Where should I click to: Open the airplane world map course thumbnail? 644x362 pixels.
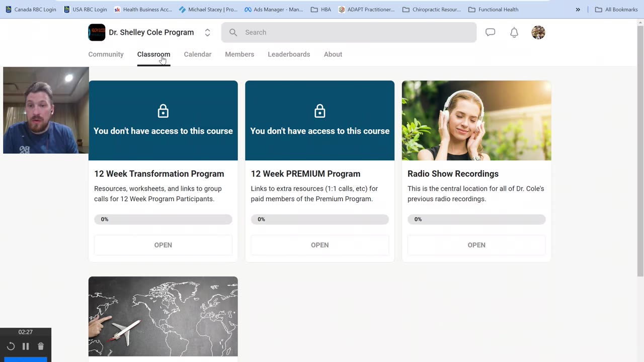tap(163, 316)
